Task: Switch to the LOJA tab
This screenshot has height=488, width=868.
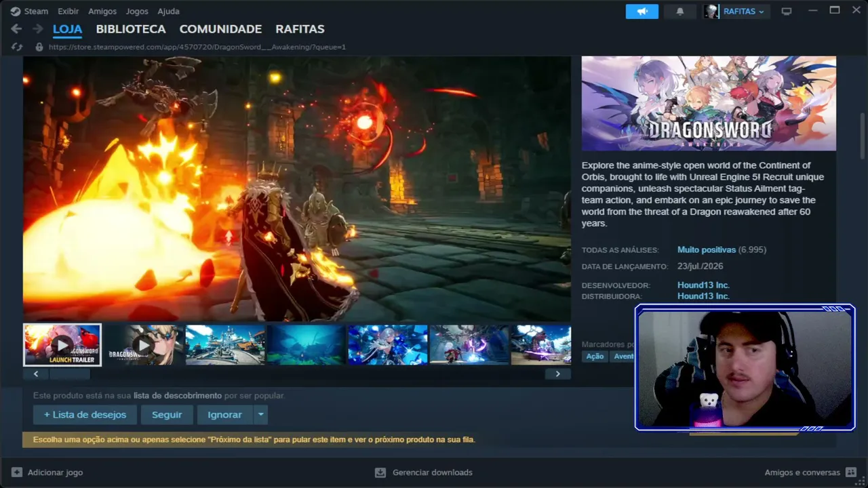Action: click(x=68, y=29)
